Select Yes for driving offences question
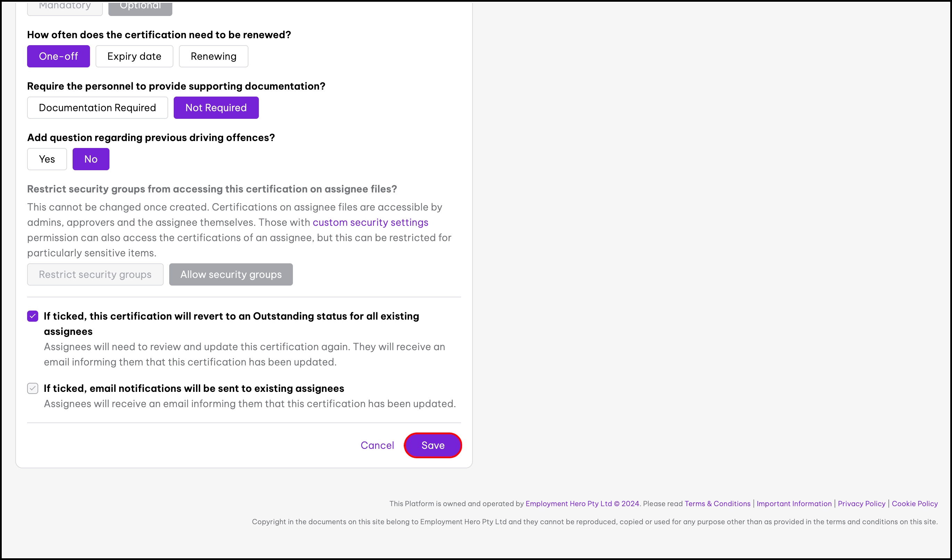Screen dimensions: 952x560 pos(47,159)
